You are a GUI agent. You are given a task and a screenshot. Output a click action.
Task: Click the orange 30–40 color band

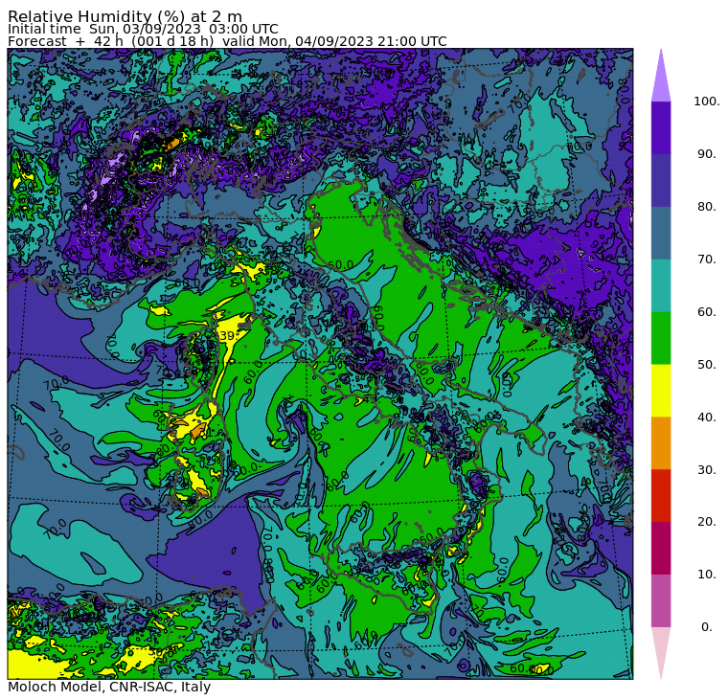661,442
